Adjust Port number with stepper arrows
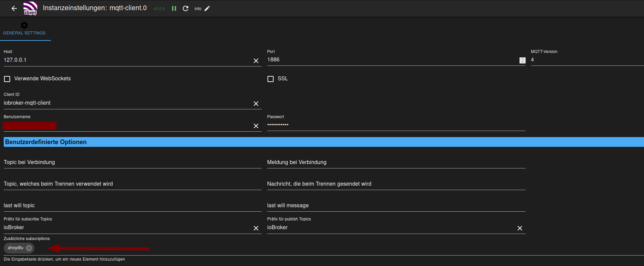 [x=522, y=60]
